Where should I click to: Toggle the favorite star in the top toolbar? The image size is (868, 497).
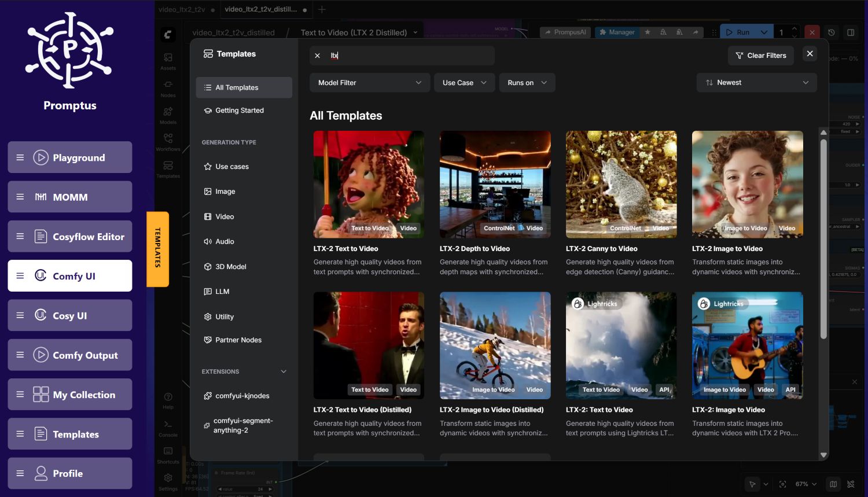tap(648, 32)
